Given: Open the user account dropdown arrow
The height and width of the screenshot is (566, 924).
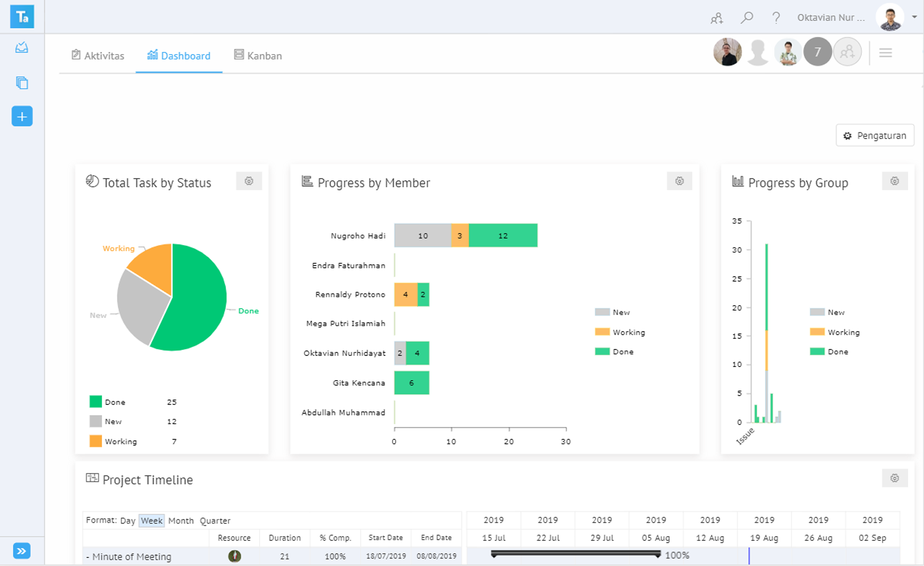Looking at the screenshot, I should pyautogui.click(x=914, y=18).
